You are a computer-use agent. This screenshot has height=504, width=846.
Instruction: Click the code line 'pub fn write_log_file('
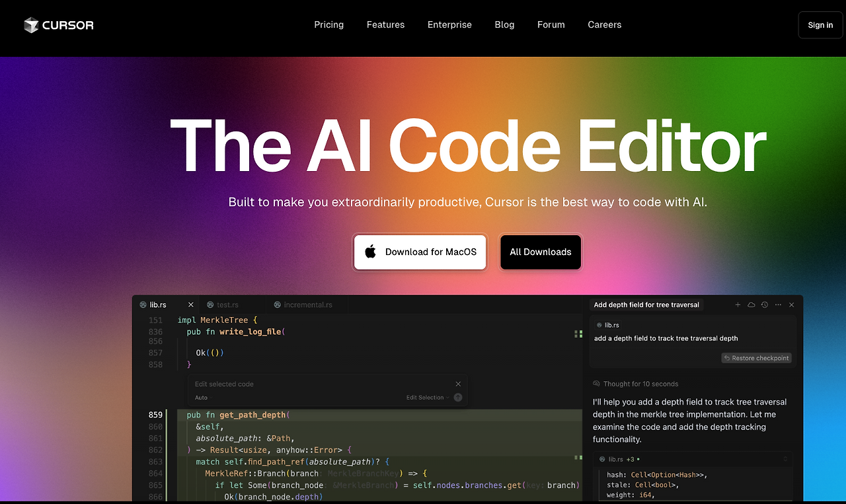coord(236,332)
